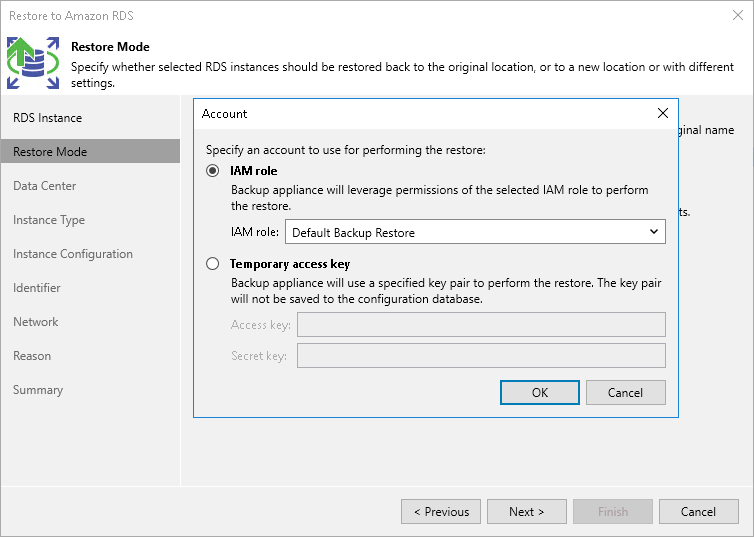Select the Temporary access key option

click(212, 264)
